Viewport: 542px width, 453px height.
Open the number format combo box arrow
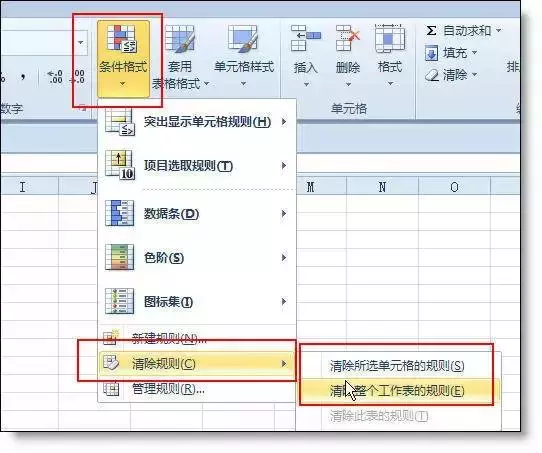[x=81, y=43]
